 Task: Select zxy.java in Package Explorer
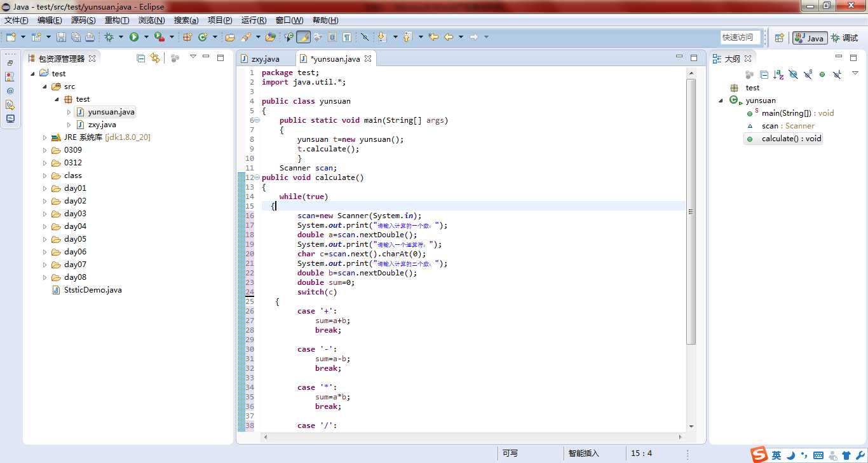pyautogui.click(x=102, y=125)
